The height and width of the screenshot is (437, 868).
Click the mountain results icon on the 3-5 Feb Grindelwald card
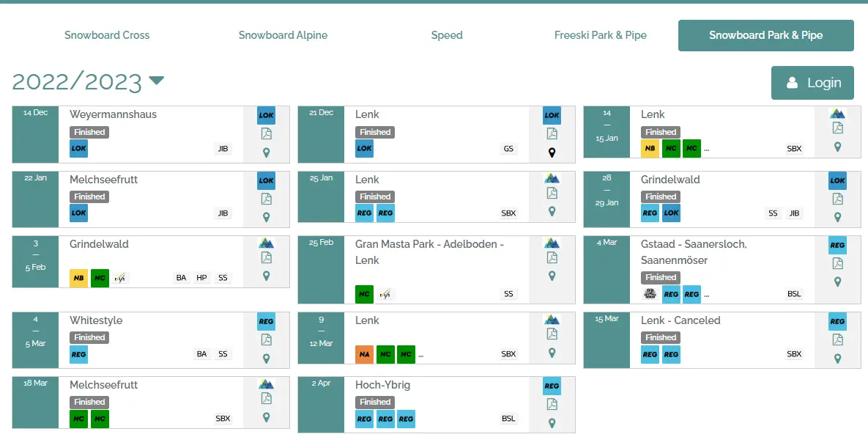[x=266, y=244]
